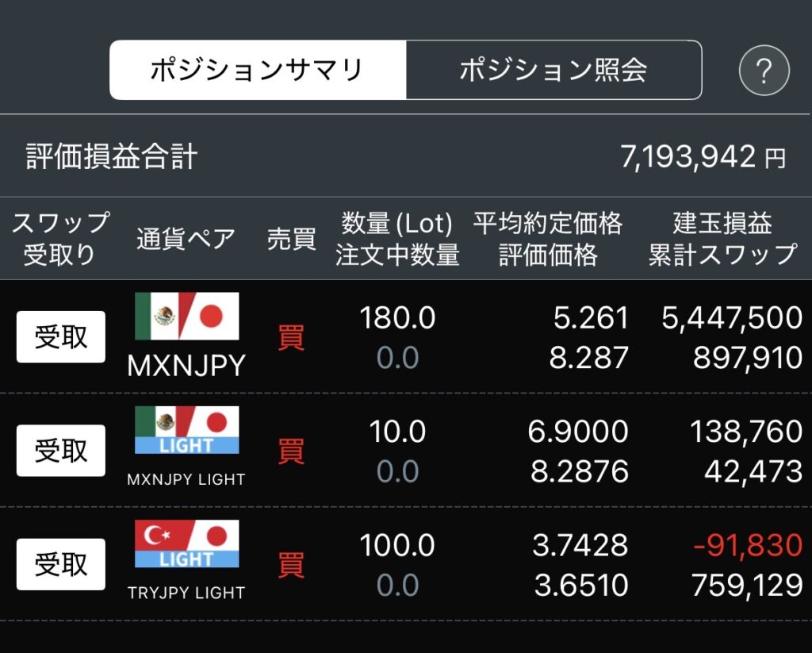Tap the スワップ受取り column header

pos(59,239)
